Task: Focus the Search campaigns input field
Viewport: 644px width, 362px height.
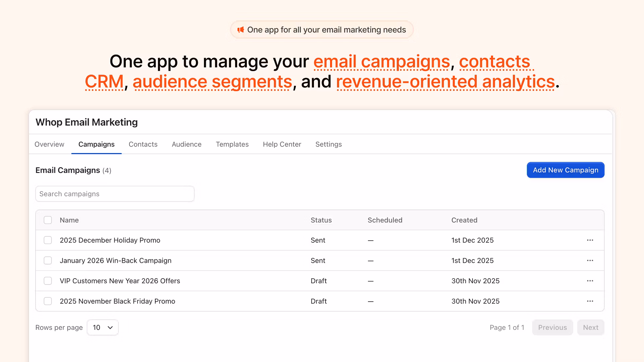Action: tap(115, 194)
